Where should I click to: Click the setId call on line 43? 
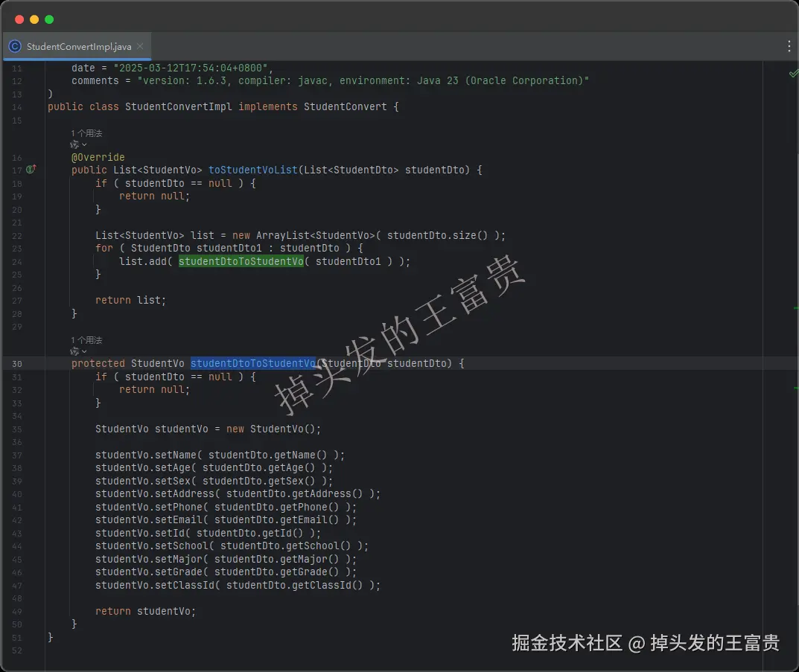pyautogui.click(x=208, y=533)
